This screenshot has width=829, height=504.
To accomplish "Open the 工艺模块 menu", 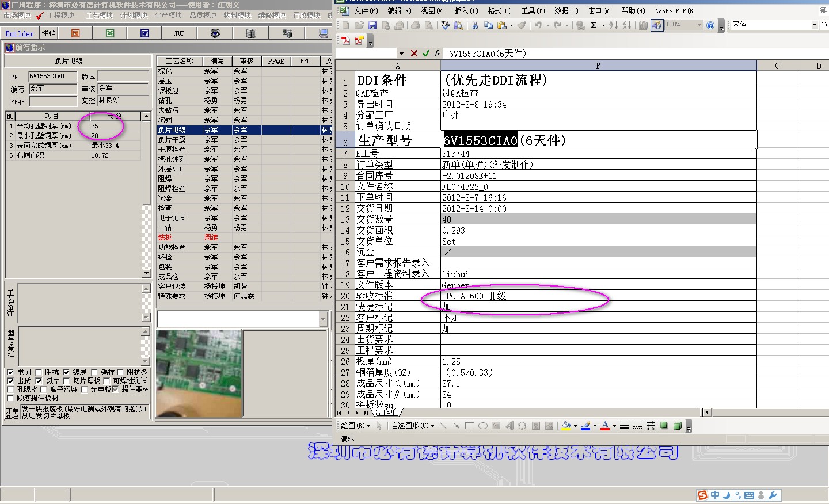I will tap(99, 16).
